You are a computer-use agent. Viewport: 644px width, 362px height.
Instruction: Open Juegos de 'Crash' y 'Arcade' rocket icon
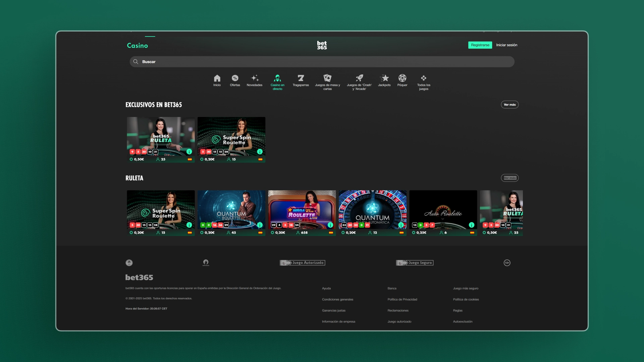(359, 78)
